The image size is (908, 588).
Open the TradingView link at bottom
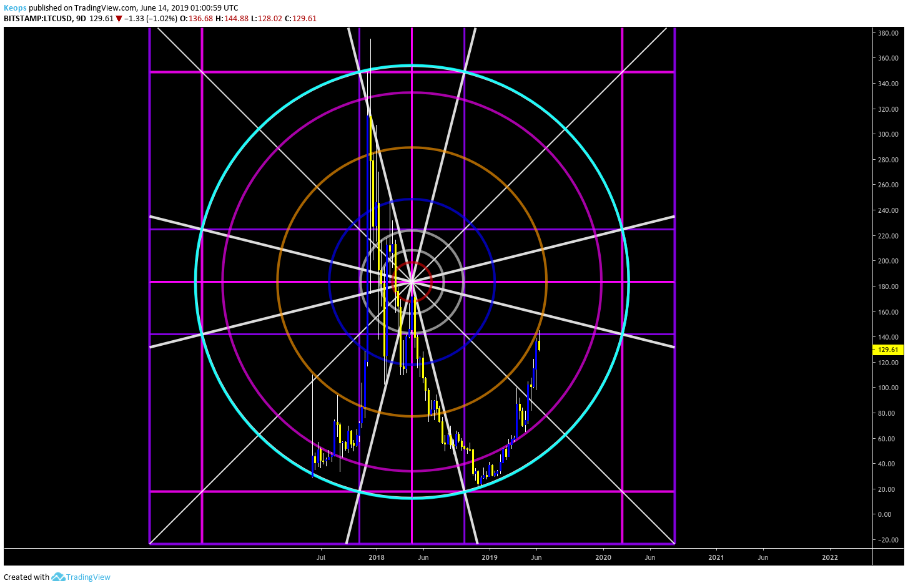click(x=88, y=577)
